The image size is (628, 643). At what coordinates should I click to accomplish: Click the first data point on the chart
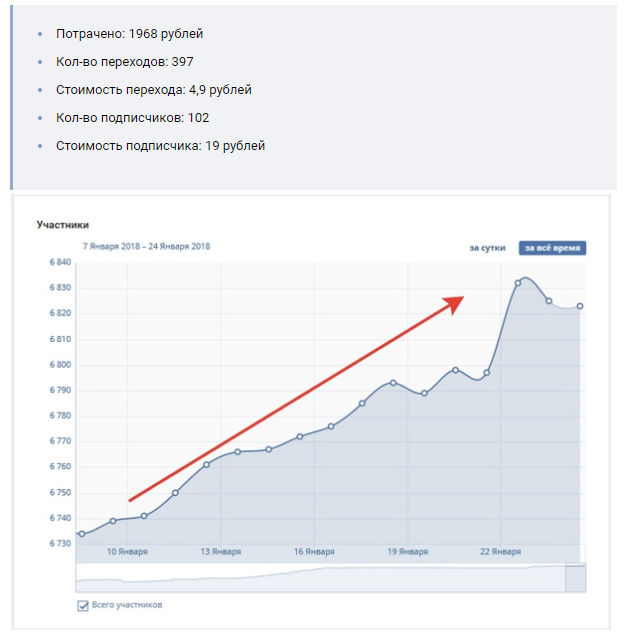point(81,534)
